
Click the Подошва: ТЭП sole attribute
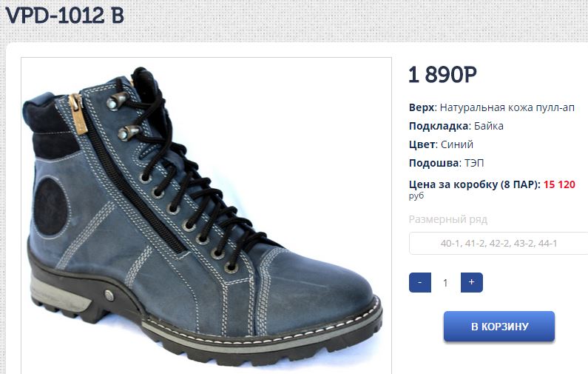point(446,163)
